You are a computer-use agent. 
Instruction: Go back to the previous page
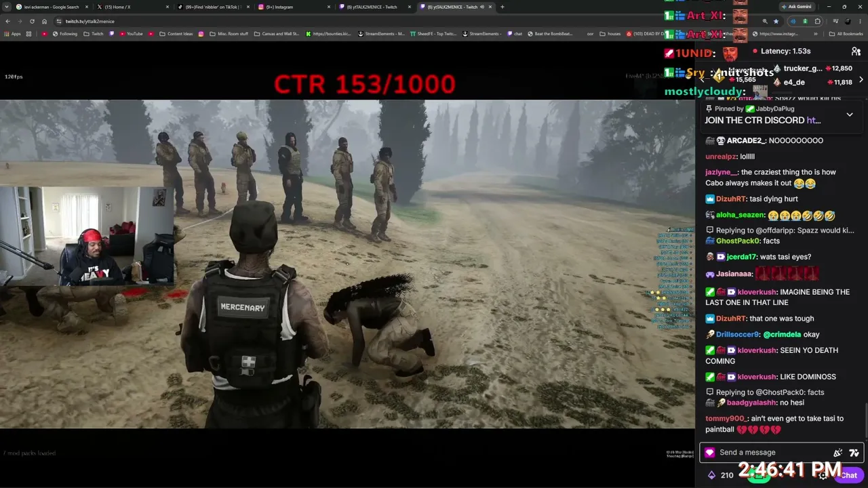click(x=7, y=21)
